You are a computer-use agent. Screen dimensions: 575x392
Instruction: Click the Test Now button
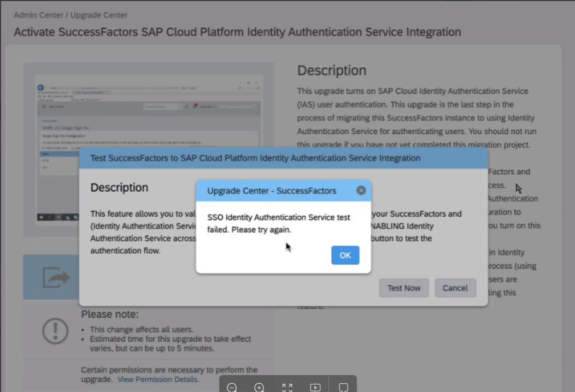pos(404,288)
